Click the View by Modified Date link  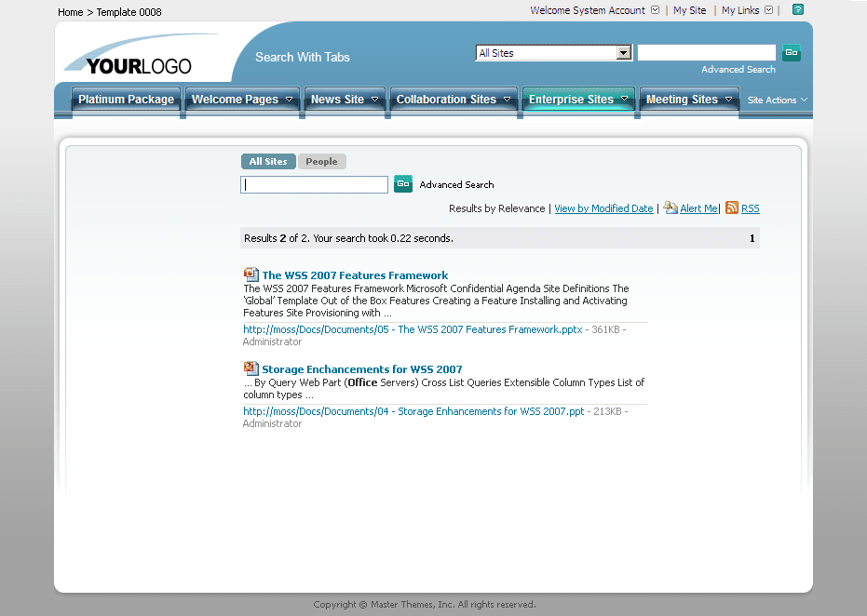click(x=603, y=208)
